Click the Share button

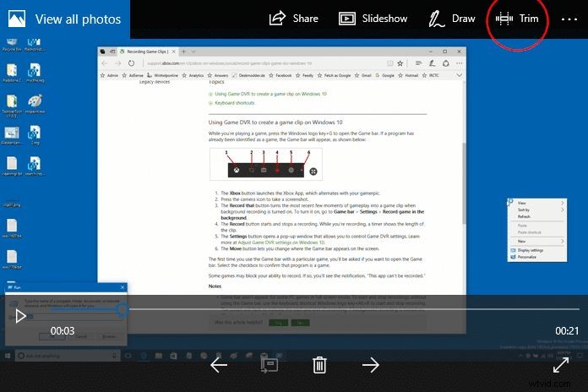point(294,19)
